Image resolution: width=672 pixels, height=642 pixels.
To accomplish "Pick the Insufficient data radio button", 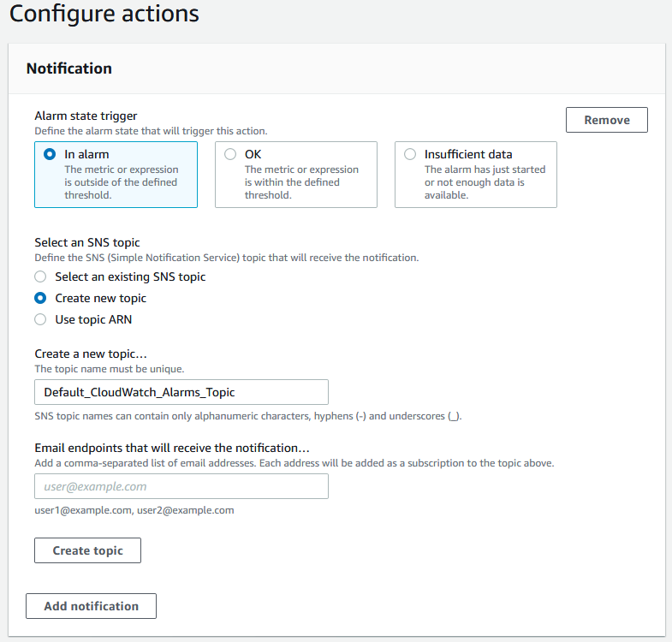I will coord(410,154).
